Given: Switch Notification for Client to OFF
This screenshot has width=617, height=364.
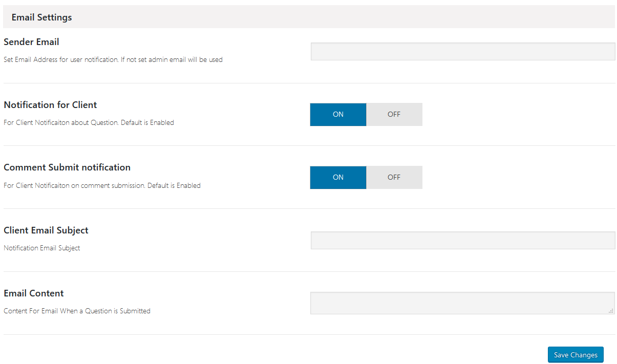Looking at the screenshot, I should pos(394,114).
